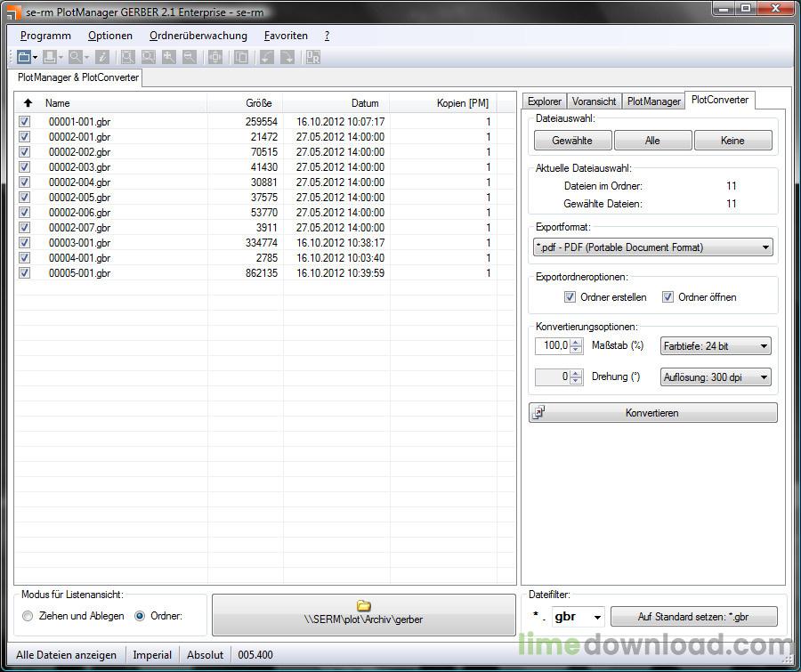The width and height of the screenshot is (801, 672).
Task: Switch to the Voransicht tab
Action: (595, 101)
